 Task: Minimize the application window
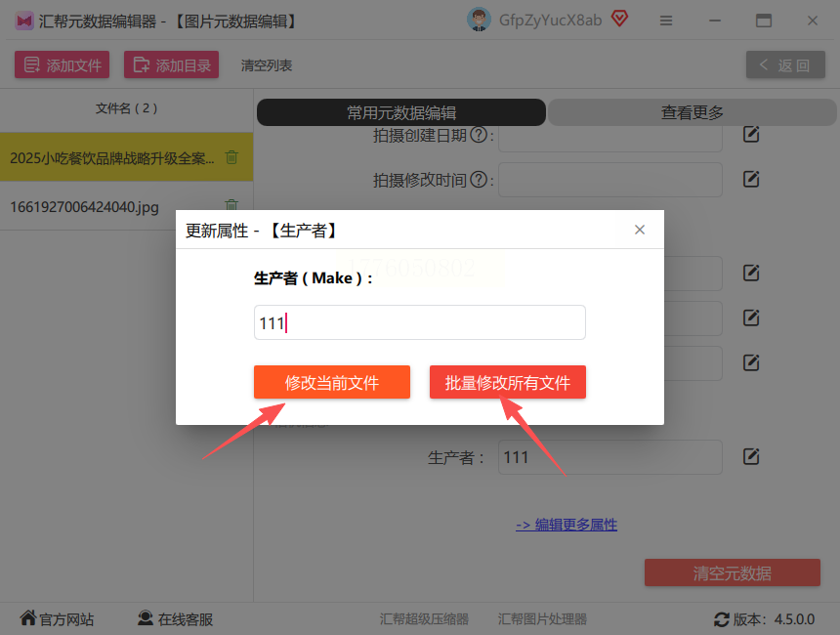715,21
